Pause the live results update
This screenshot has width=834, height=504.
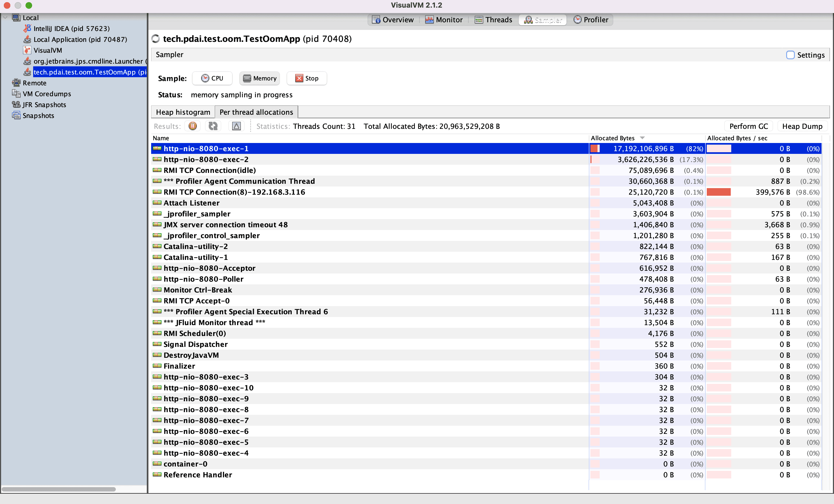click(x=192, y=126)
